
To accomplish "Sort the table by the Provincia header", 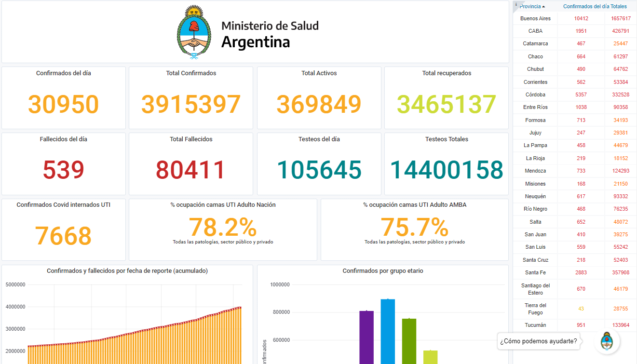I will (x=530, y=7).
